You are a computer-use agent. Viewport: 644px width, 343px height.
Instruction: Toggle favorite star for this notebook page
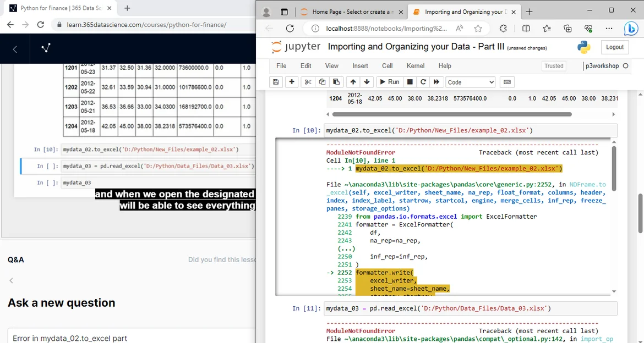pyautogui.click(x=478, y=29)
